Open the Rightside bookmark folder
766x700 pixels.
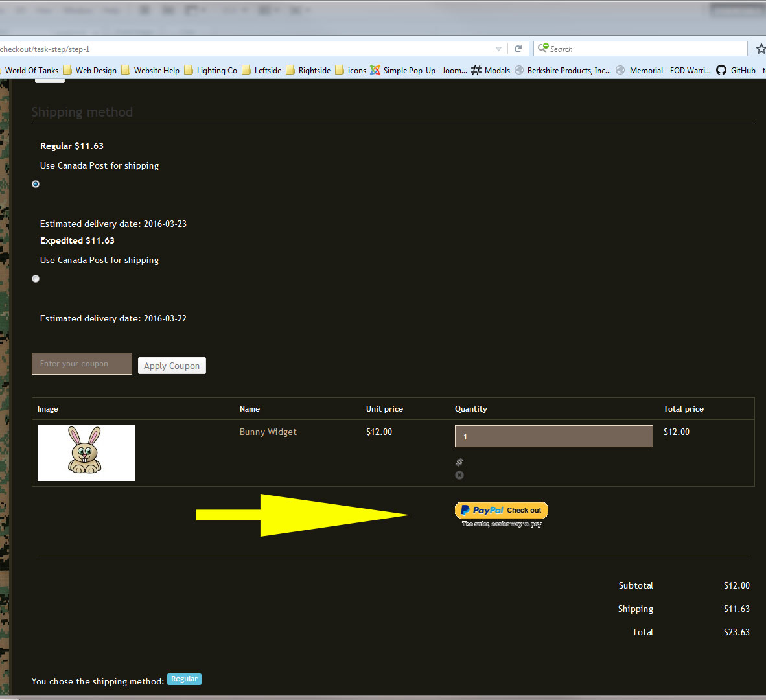[308, 71]
